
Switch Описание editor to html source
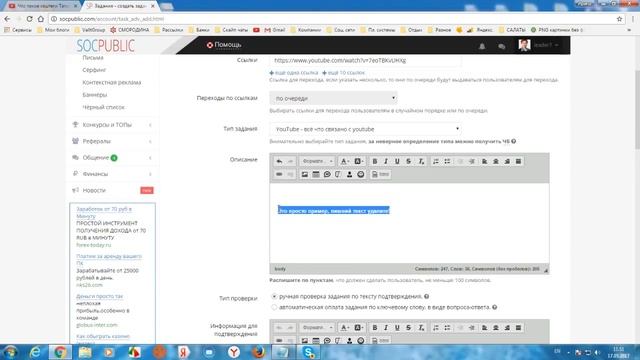(380, 174)
